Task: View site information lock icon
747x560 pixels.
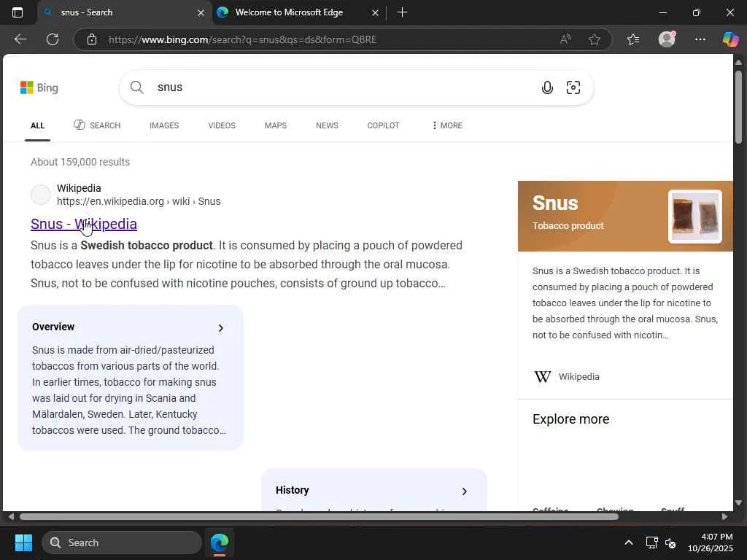Action: click(x=92, y=39)
